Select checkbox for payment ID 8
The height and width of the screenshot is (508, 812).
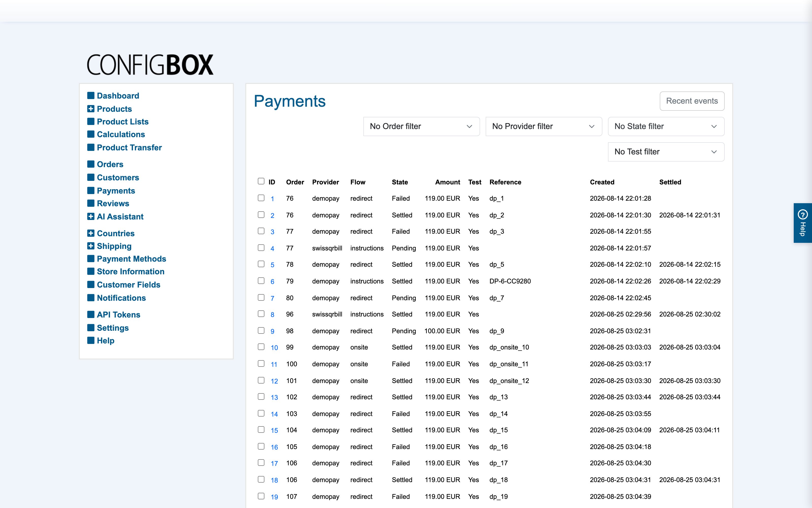pyautogui.click(x=261, y=314)
